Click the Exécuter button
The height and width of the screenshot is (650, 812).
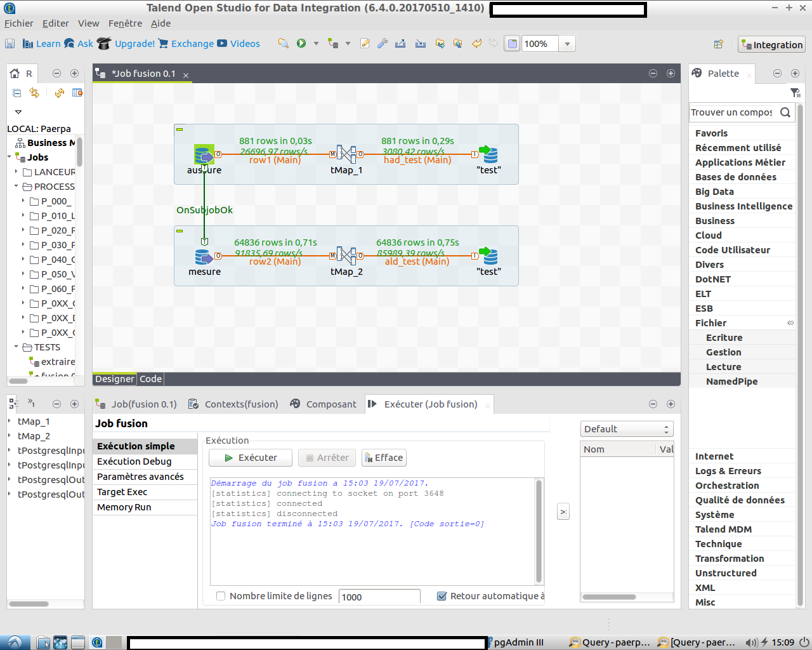251,458
